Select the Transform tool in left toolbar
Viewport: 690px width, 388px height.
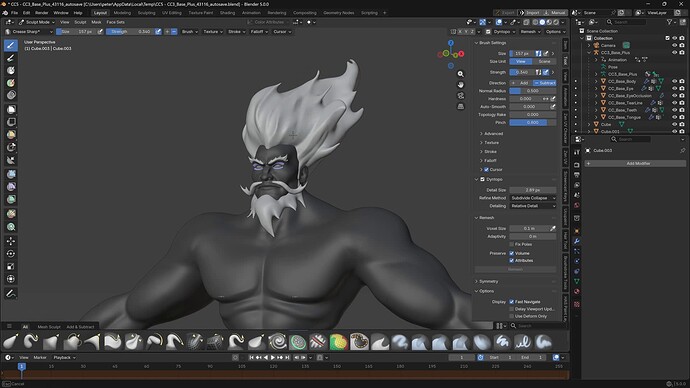(x=11, y=279)
